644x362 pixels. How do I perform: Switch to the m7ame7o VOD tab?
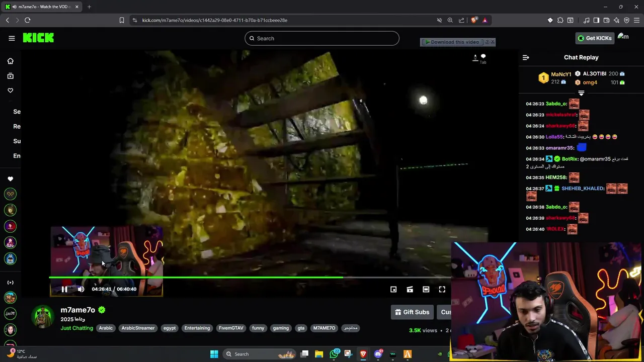41,7
